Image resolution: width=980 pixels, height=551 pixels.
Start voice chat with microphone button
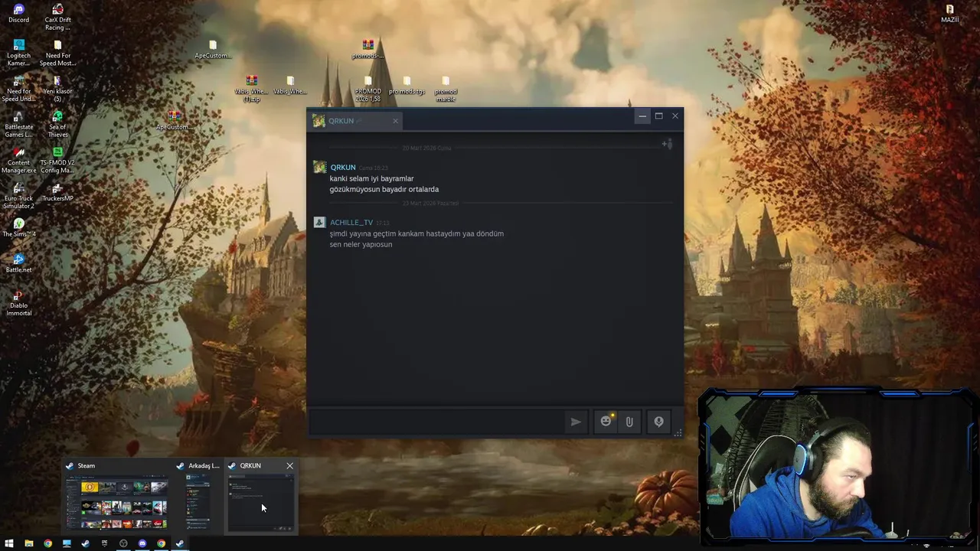point(658,422)
